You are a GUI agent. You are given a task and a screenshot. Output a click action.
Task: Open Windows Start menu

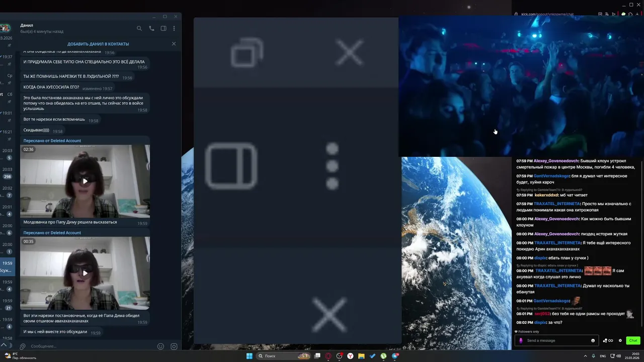pyautogui.click(x=249, y=356)
